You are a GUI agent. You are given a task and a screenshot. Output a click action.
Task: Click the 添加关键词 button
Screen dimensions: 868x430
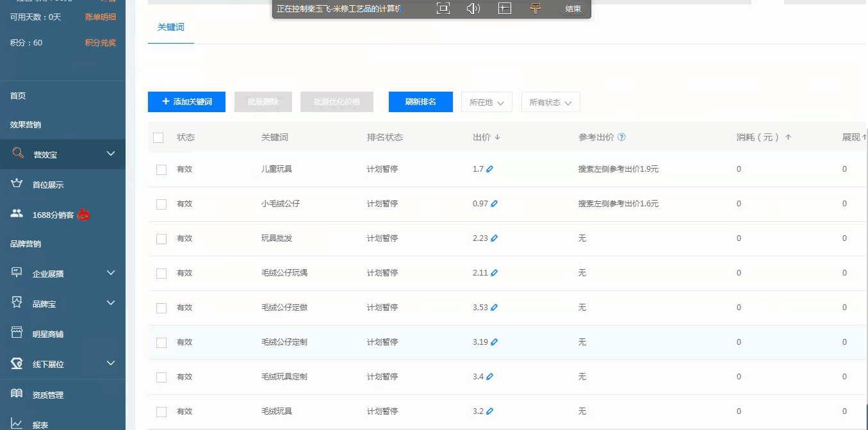click(186, 102)
